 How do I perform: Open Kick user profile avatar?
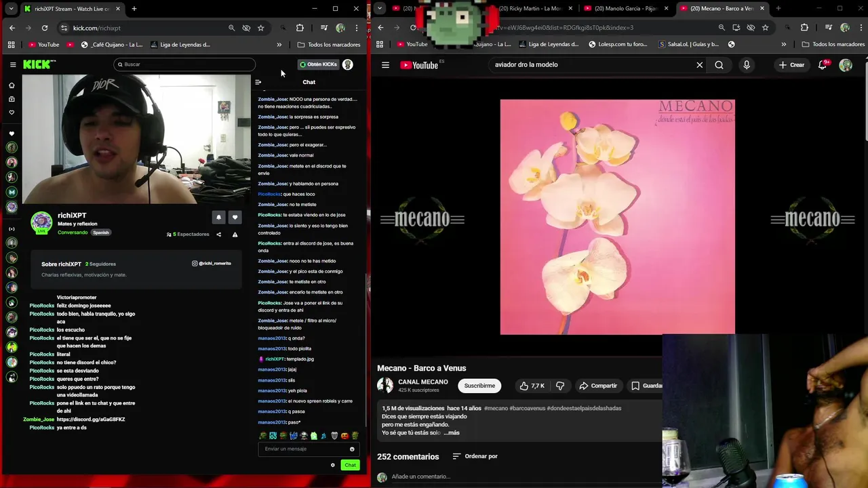(348, 64)
